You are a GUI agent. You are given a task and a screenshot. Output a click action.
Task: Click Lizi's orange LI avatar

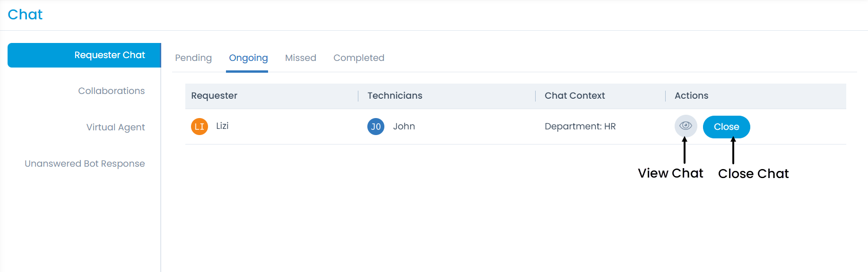point(200,127)
